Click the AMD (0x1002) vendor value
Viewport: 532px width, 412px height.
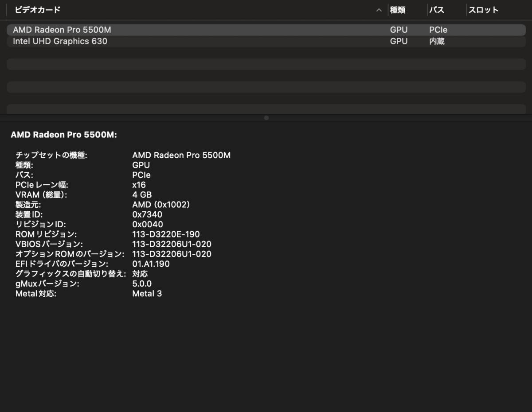click(161, 205)
